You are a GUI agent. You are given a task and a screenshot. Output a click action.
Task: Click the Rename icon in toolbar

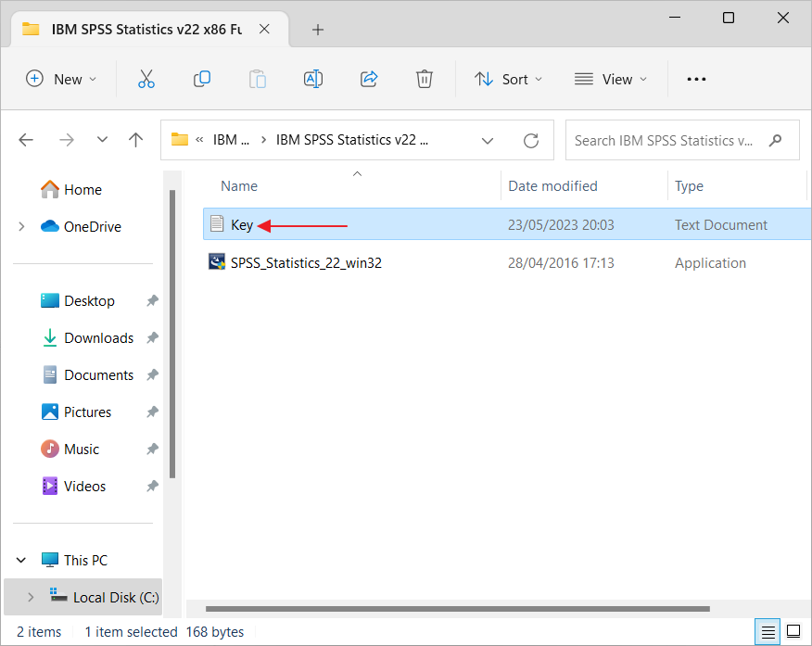point(313,80)
